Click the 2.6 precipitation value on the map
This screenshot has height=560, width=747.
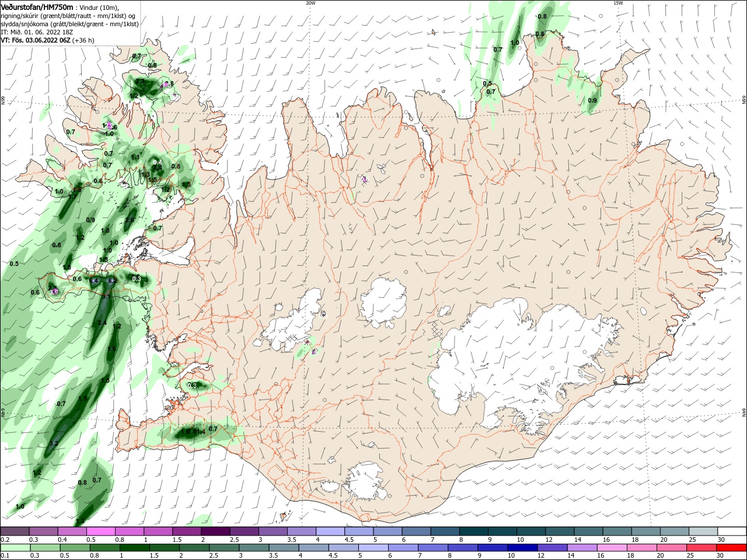click(x=130, y=220)
